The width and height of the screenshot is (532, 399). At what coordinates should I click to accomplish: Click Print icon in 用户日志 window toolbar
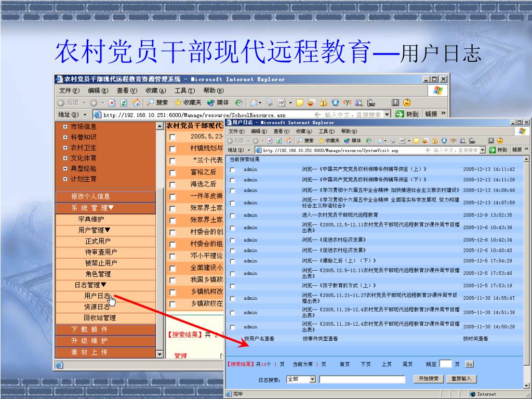pyautogui.click(x=393, y=140)
